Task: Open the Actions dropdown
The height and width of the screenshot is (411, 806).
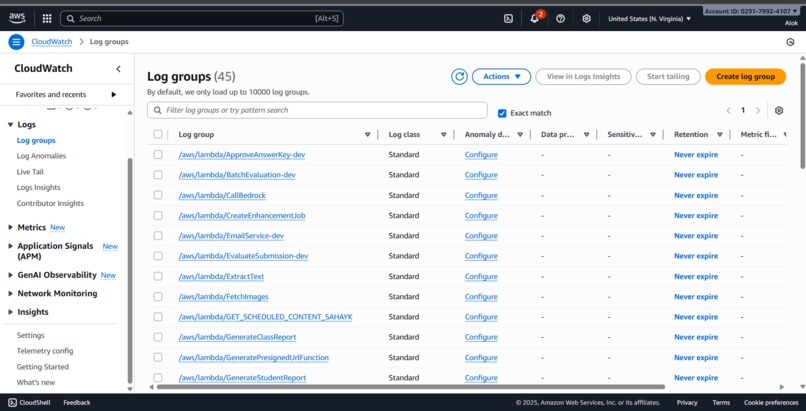Action: coord(501,77)
